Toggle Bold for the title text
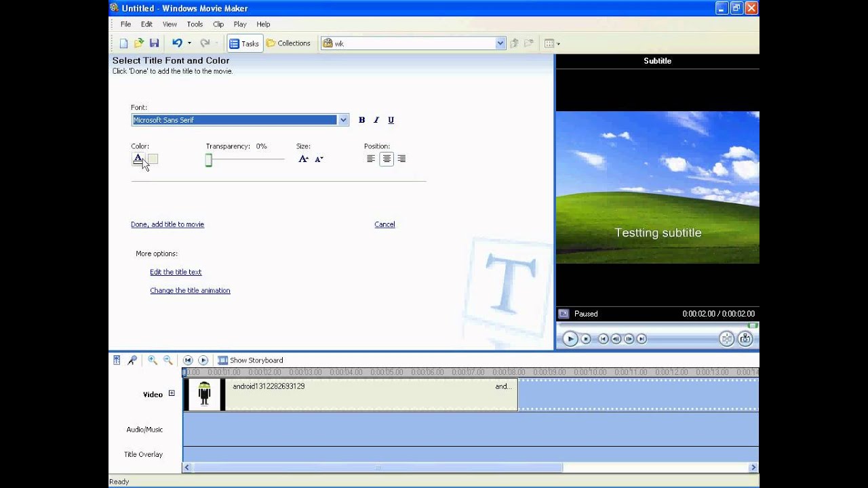The height and width of the screenshot is (488, 868). [x=361, y=120]
